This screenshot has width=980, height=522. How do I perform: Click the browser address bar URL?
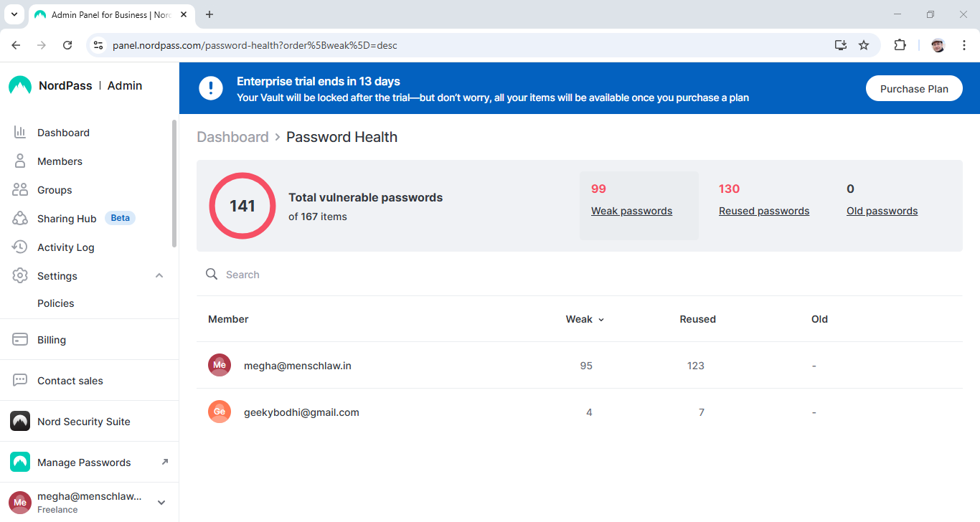tap(255, 45)
